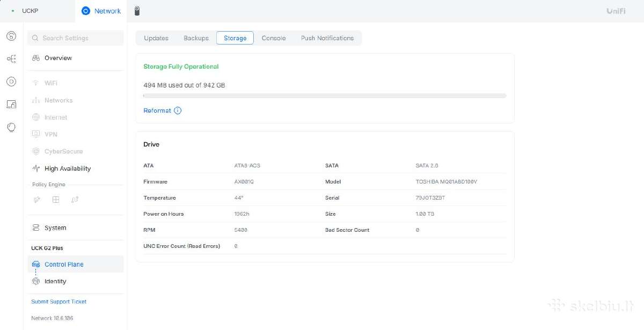Click the storage usage progress bar
This screenshot has width=644, height=330.
click(x=325, y=96)
